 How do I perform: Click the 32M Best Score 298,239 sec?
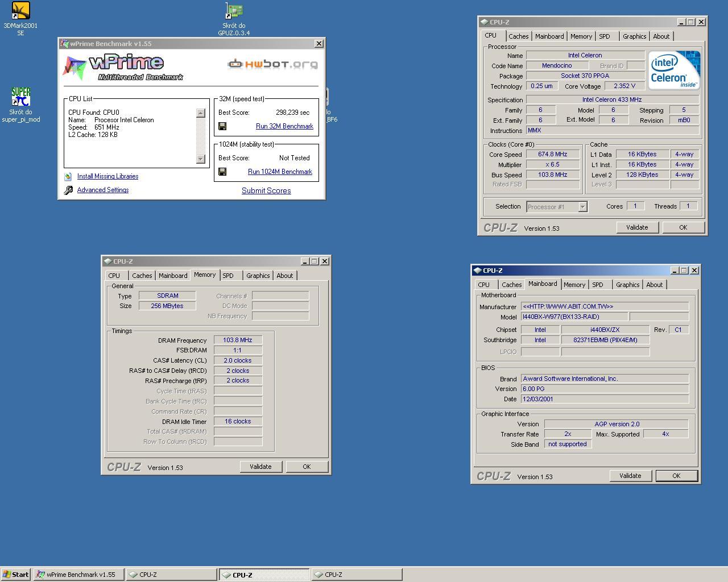click(x=292, y=113)
